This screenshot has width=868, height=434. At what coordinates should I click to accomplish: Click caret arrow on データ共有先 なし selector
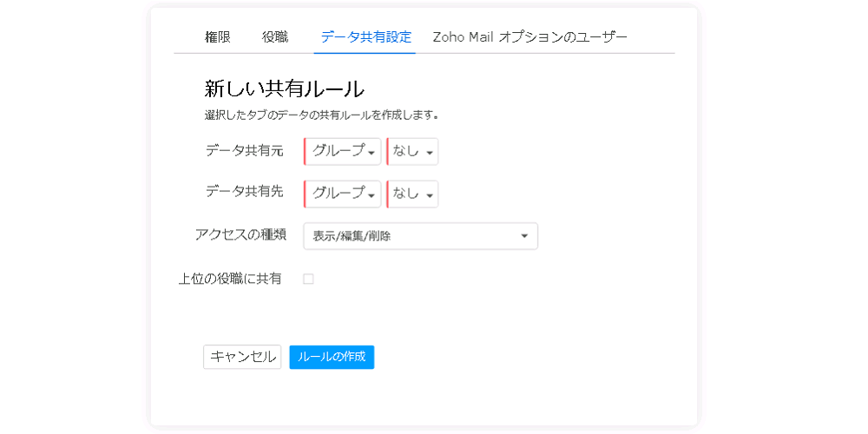(x=429, y=196)
